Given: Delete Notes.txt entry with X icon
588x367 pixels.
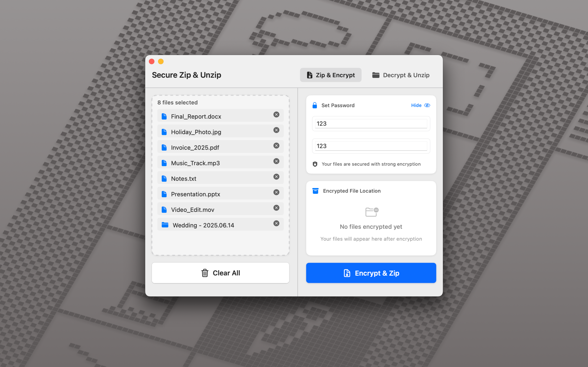Looking at the screenshot, I should pos(276,177).
